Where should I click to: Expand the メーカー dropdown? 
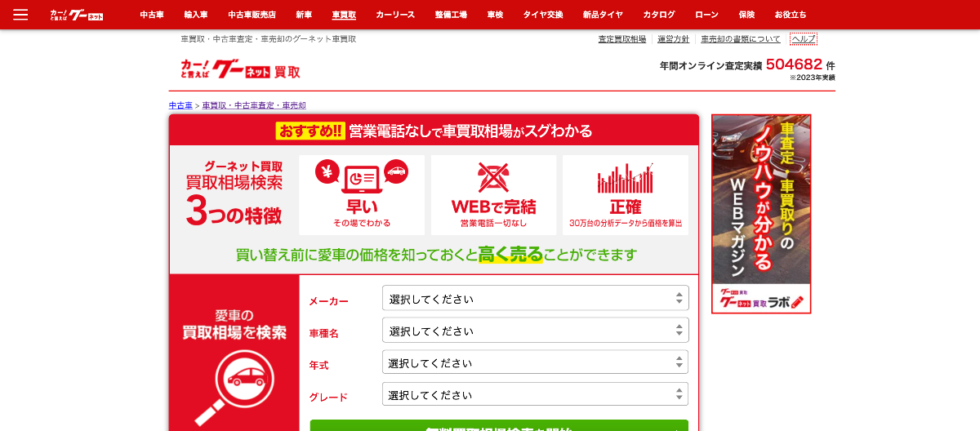click(x=535, y=298)
